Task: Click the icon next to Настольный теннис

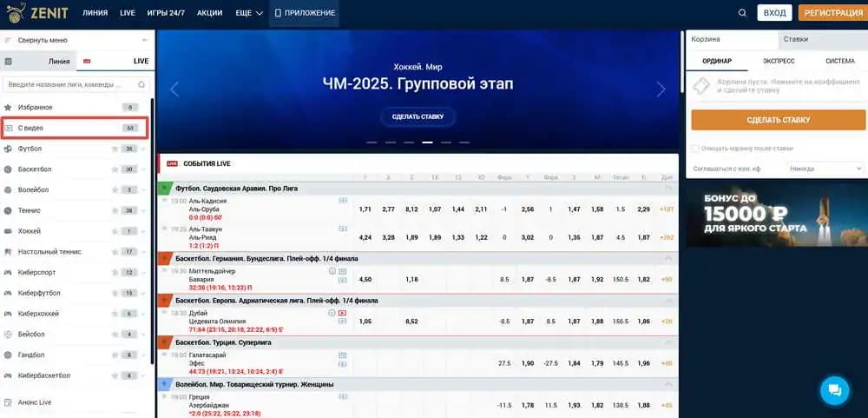Action: tap(8, 252)
